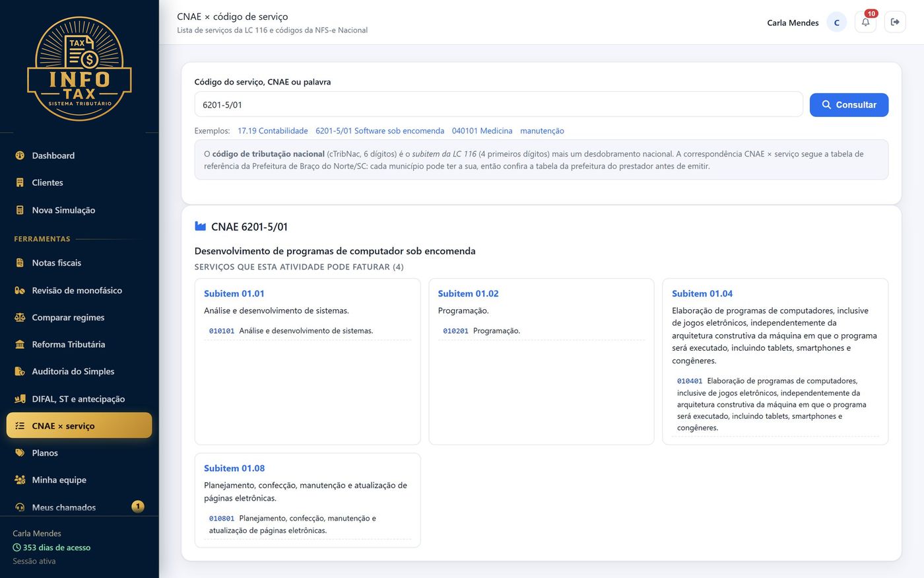Click the 17.19 Contabilidade example link

point(273,131)
